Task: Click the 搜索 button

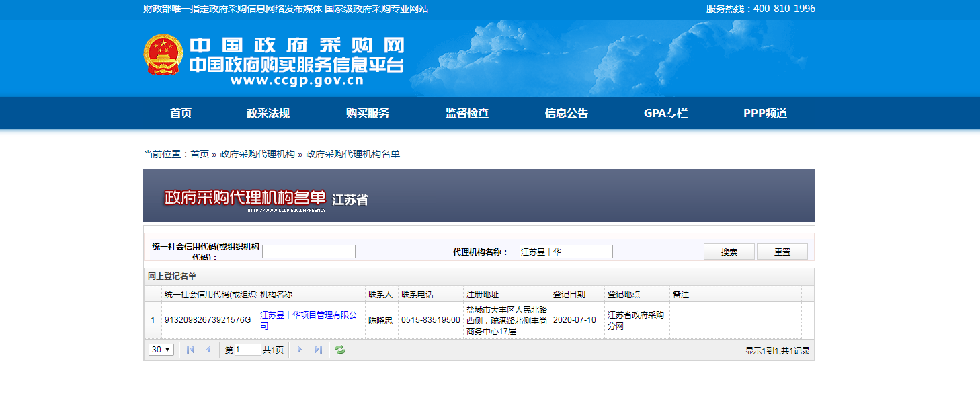Action: point(729,252)
